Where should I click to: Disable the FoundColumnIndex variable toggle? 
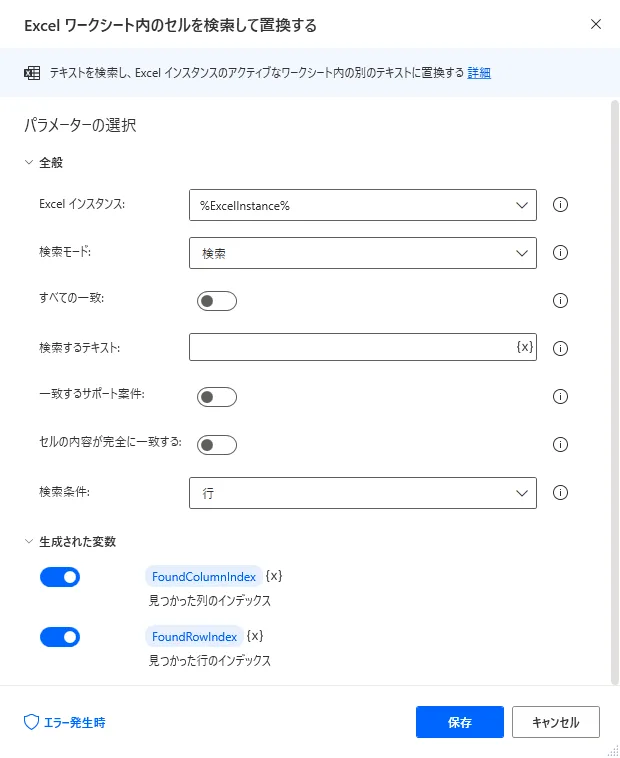coord(60,577)
